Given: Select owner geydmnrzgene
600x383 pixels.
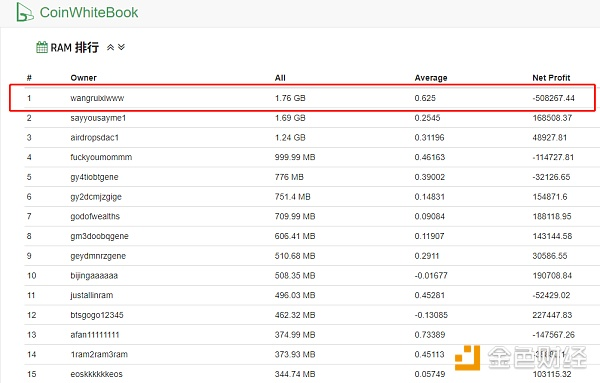Looking at the screenshot, I should tap(98, 256).
